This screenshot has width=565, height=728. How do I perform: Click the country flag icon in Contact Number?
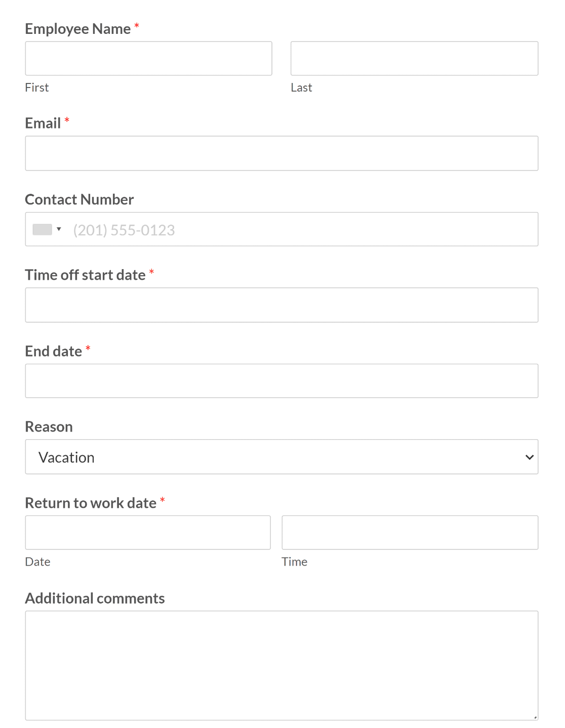42,229
